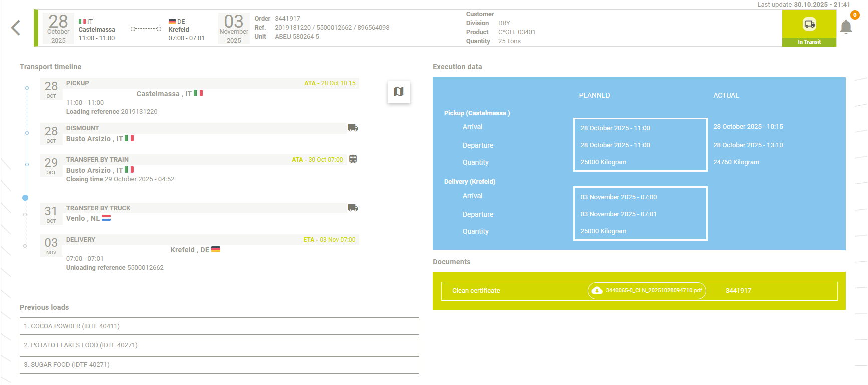Screen dimensions: 868x385
Task: Select the Delivery timeline marker dot
Action: [x=25, y=246]
